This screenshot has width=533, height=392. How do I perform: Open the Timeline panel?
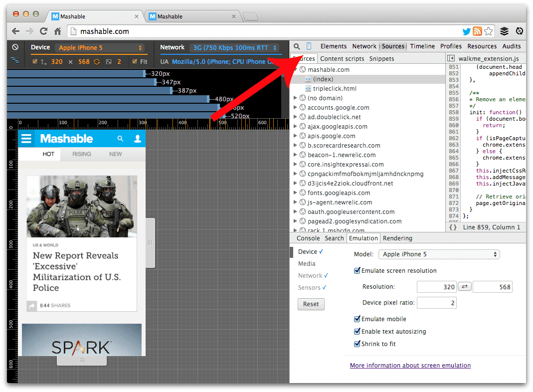pyautogui.click(x=422, y=46)
